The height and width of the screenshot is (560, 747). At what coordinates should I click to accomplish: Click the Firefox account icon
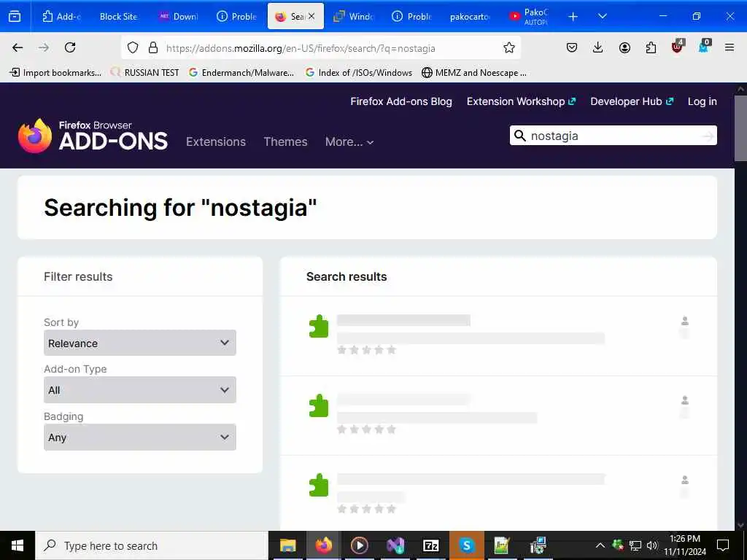(x=624, y=47)
